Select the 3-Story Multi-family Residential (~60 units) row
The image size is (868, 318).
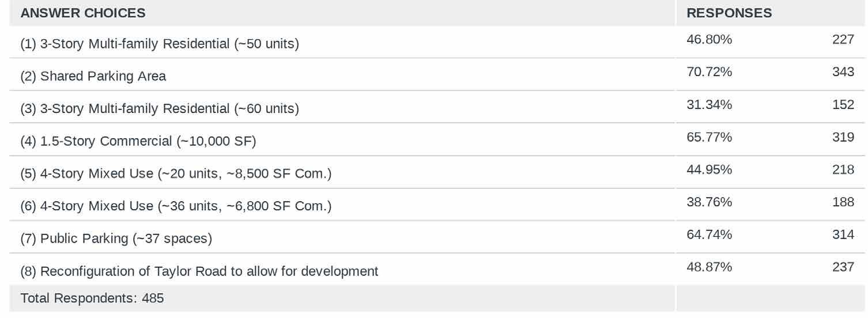[160, 108]
